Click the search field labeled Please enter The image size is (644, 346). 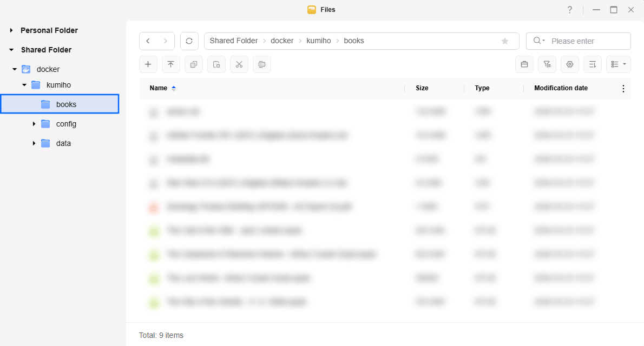tap(587, 41)
